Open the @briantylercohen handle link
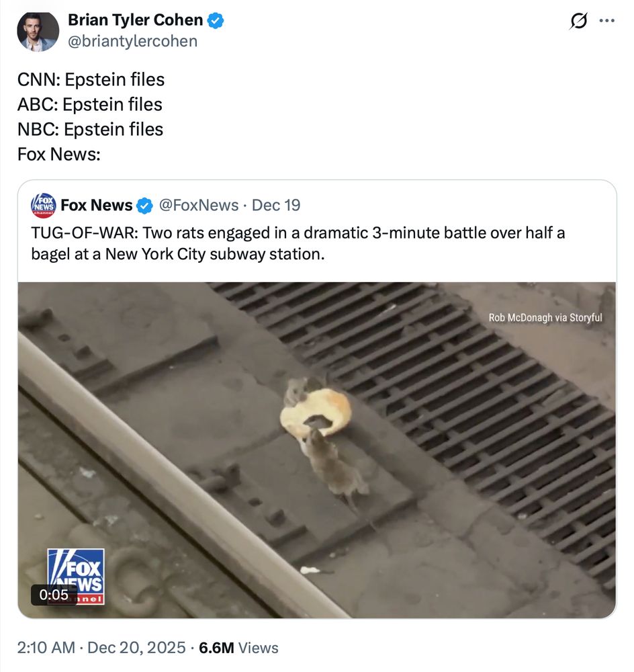 [132, 41]
